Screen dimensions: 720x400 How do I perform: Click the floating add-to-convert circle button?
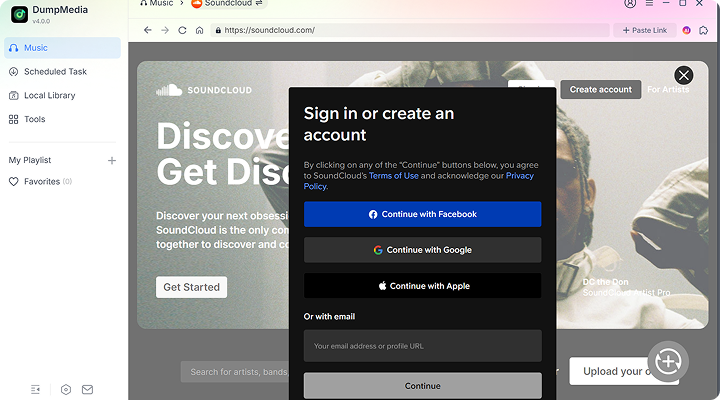668,361
